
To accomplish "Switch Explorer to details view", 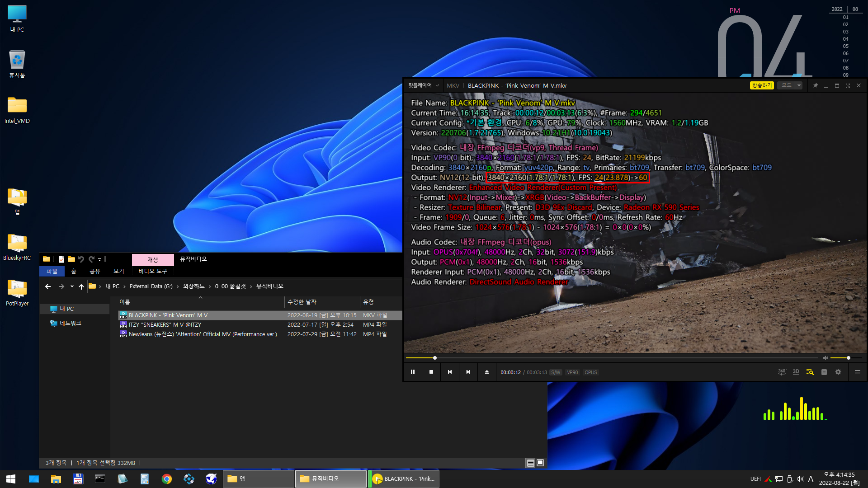I will click(531, 463).
